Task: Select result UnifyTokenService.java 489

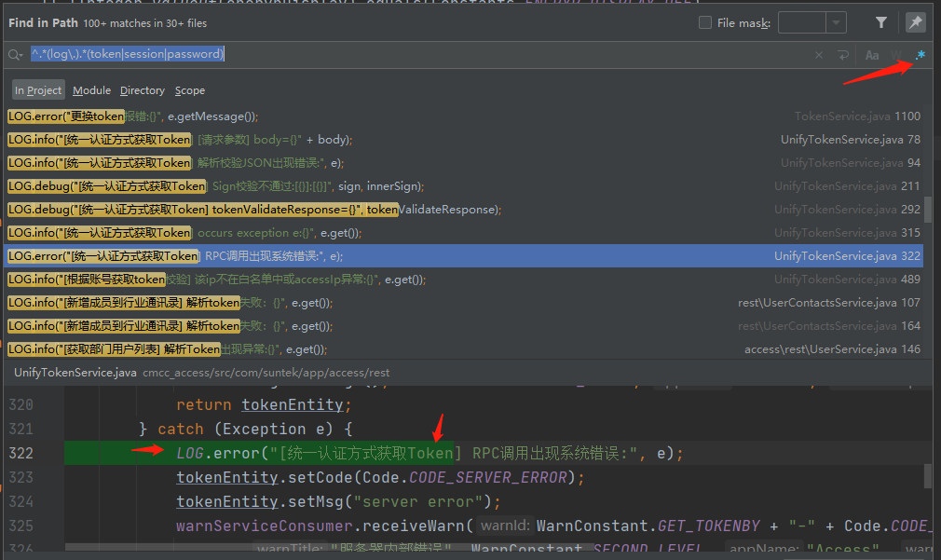Action: [463, 280]
